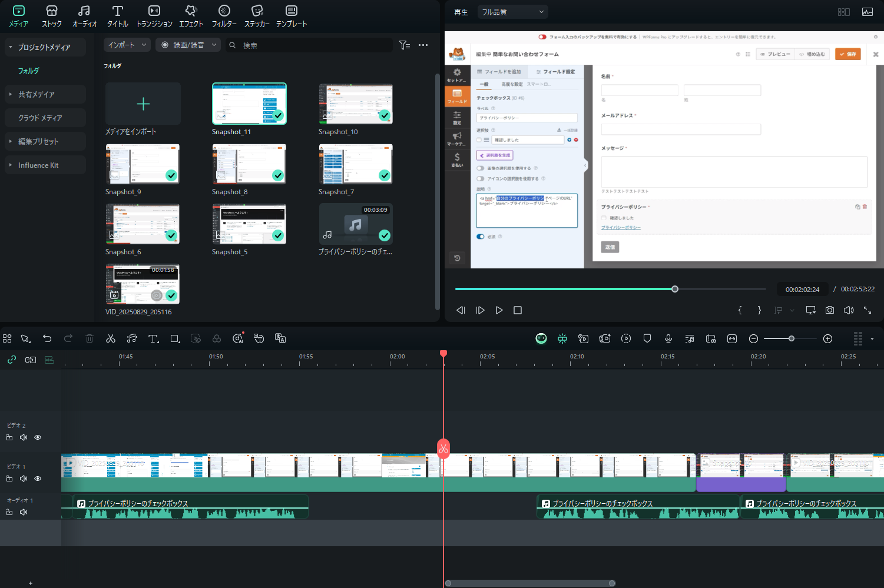The image size is (884, 588).
Task: Open the audio stretch tool icon
Action: (x=132, y=338)
